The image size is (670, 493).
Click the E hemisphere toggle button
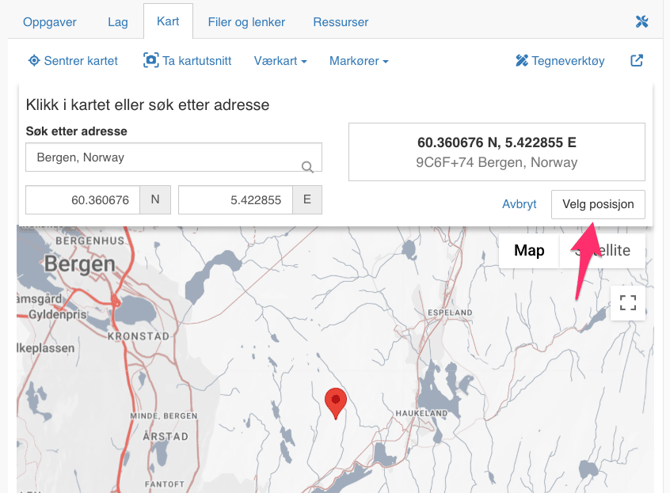tap(307, 200)
